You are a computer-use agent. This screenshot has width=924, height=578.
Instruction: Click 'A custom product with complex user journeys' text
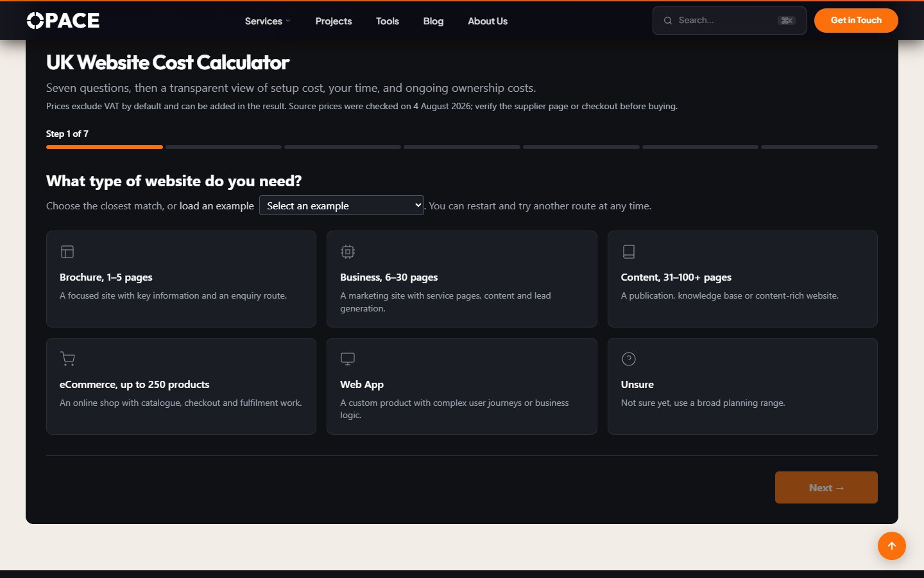pyautogui.click(x=454, y=409)
